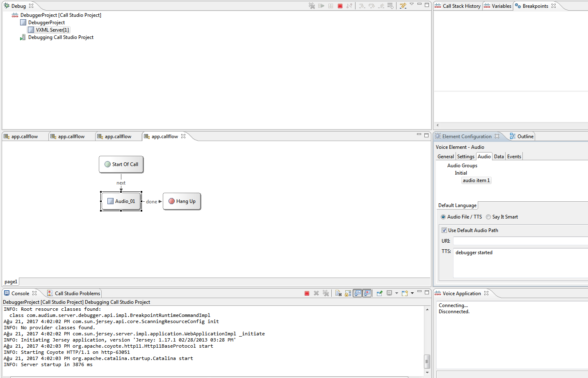
Task: Select the Start Of Call node
Action: (121, 164)
